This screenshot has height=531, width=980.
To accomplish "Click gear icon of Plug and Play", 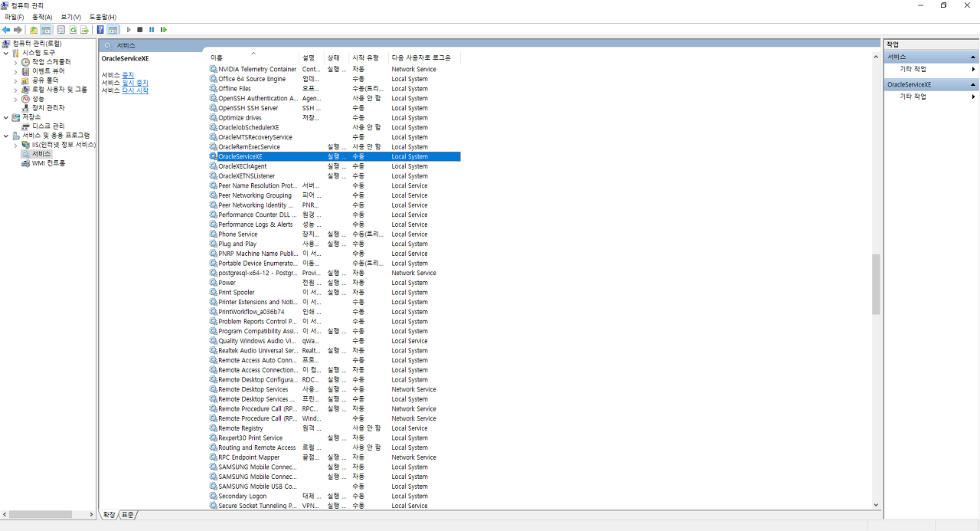I will tap(214, 244).
